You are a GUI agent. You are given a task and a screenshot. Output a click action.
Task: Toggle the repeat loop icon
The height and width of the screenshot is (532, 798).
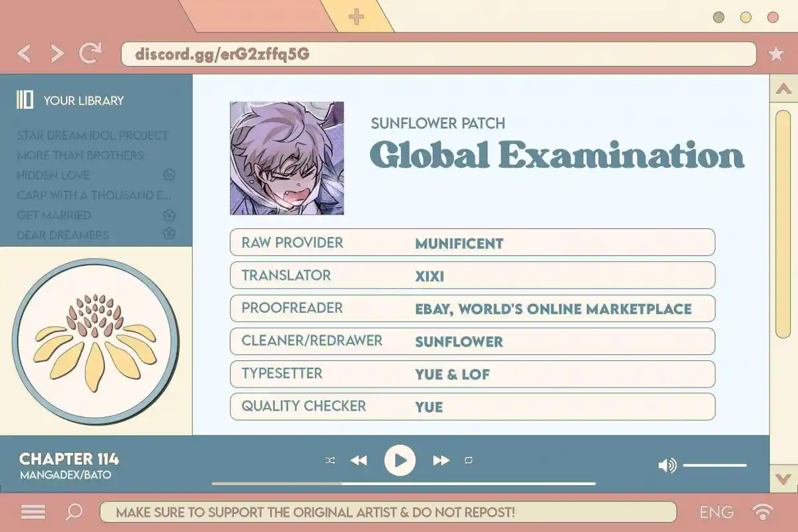pos(469,461)
